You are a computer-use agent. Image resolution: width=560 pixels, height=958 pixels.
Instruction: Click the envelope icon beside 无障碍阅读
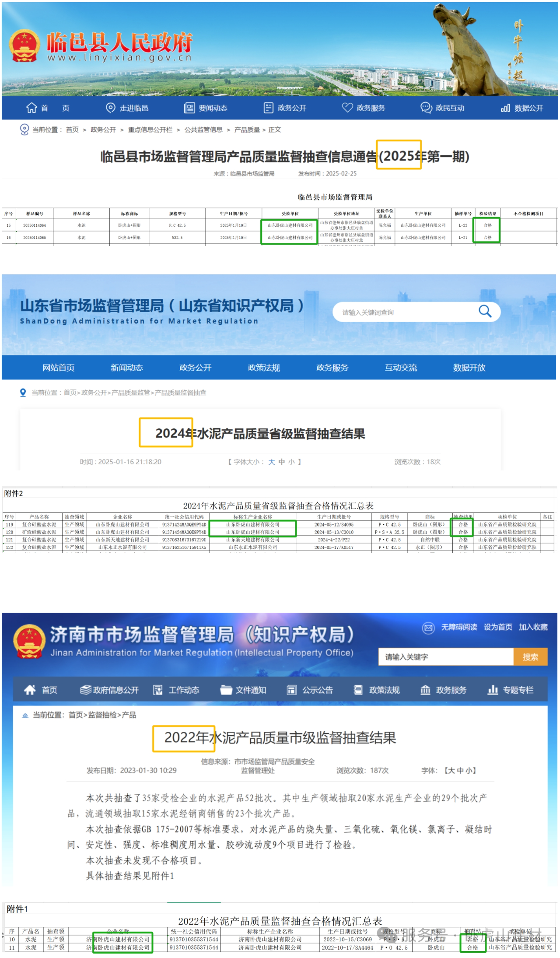click(428, 628)
